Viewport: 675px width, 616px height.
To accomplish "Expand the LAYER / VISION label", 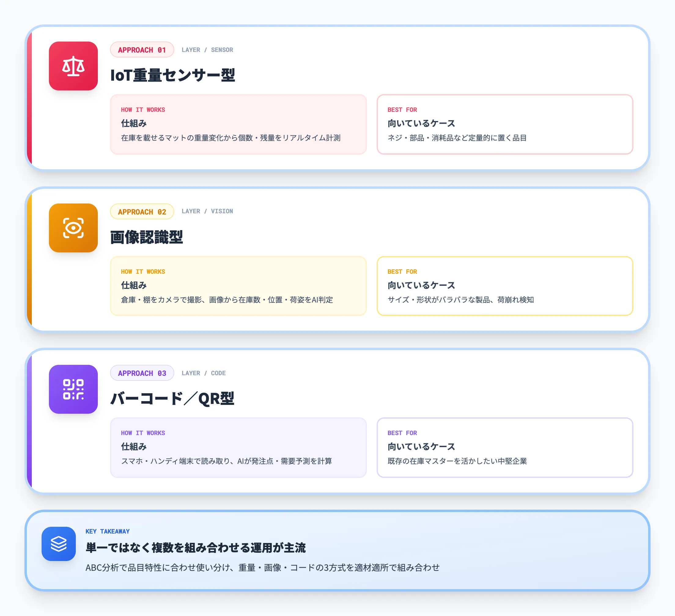I will pos(207,211).
